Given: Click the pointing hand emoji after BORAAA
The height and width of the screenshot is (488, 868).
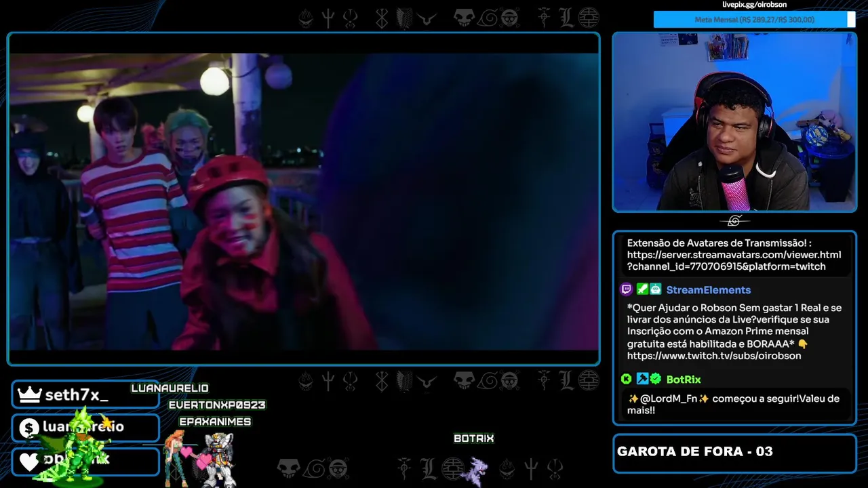Looking at the screenshot, I should (x=803, y=344).
